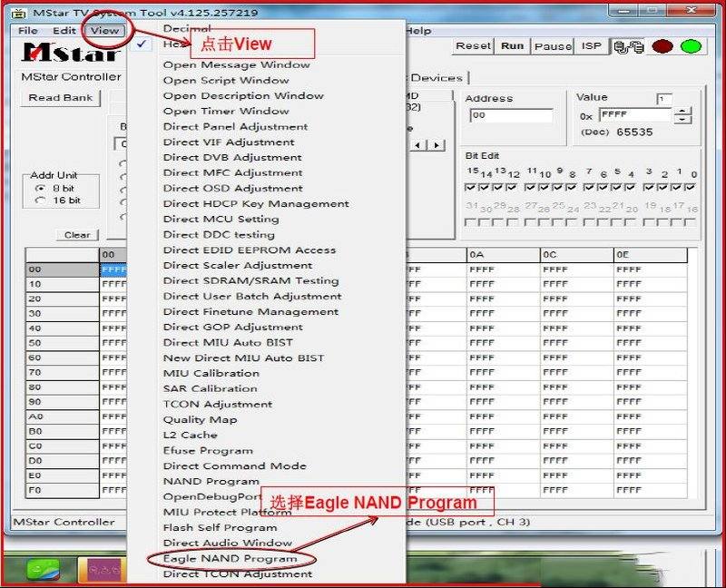The height and width of the screenshot is (588, 726).
Task: Open the Help menu
Action: tap(419, 31)
